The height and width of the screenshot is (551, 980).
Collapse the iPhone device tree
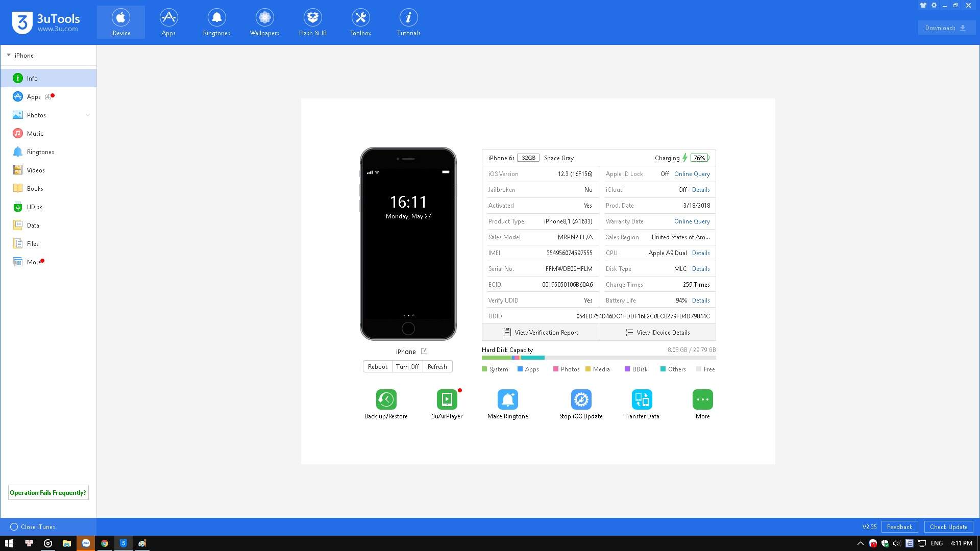click(9, 55)
